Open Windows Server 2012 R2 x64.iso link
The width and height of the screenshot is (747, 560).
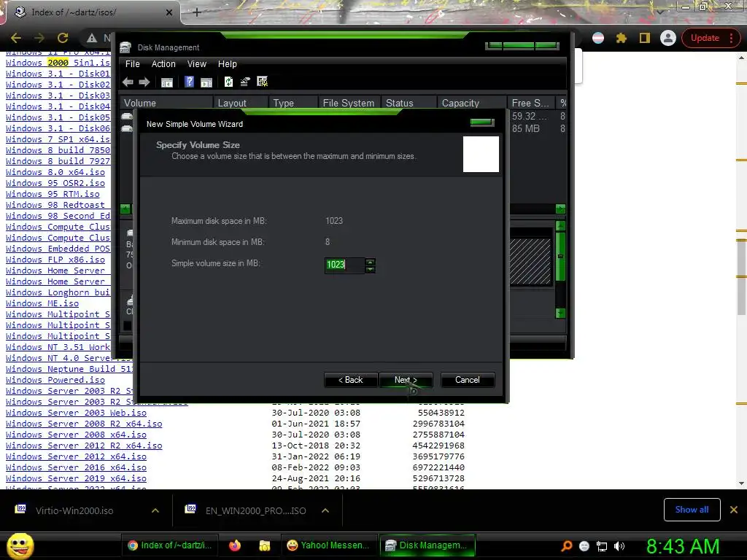click(84, 446)
